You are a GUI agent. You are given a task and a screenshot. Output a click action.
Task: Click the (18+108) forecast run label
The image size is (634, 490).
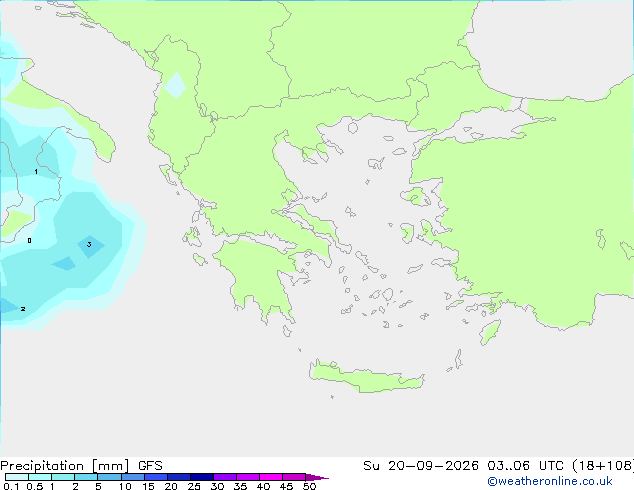(603, 466)
